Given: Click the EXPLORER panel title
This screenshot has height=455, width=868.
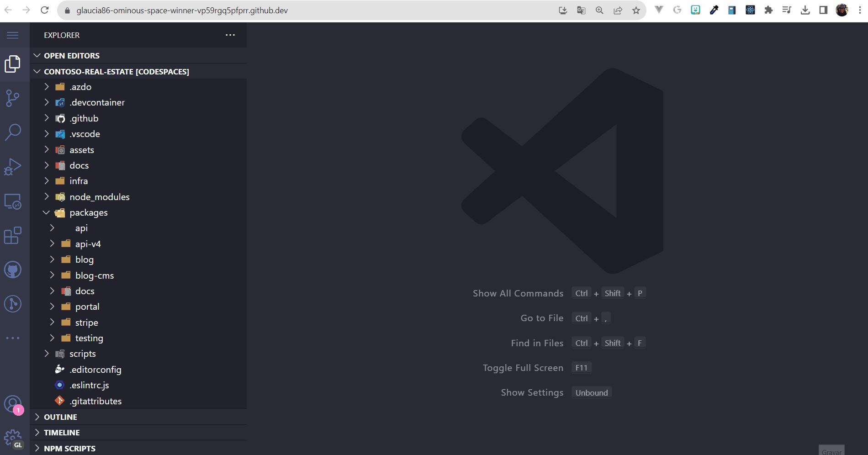Looking at the screenshot, I should tap(62, 35).
